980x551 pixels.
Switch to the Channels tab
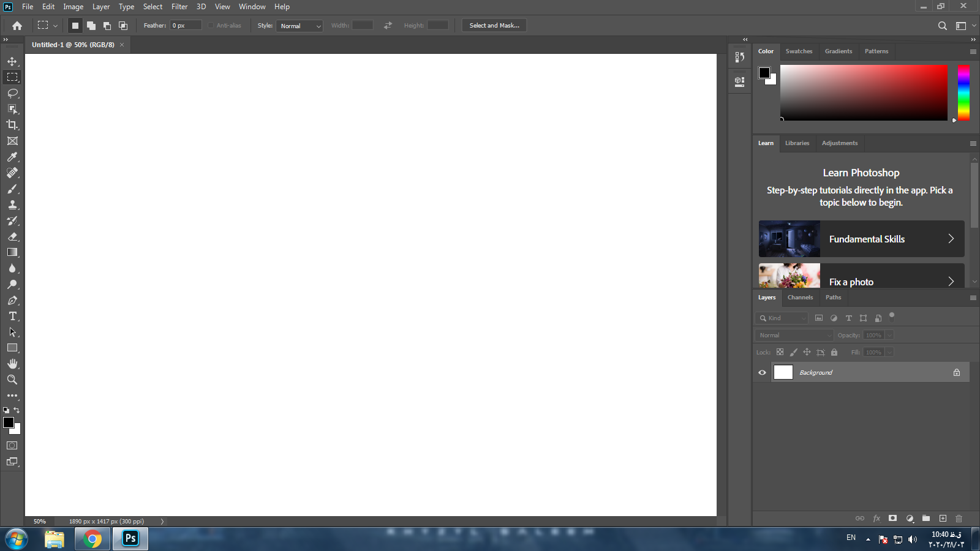pos(800,298)
